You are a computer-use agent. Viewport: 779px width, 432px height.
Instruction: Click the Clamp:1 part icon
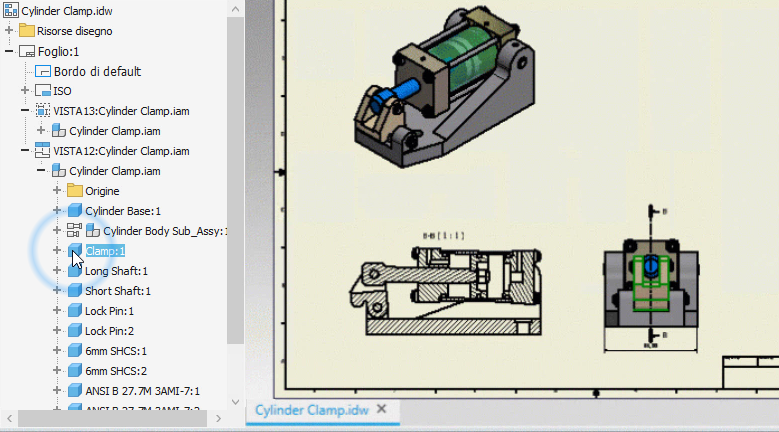point(75,250)
